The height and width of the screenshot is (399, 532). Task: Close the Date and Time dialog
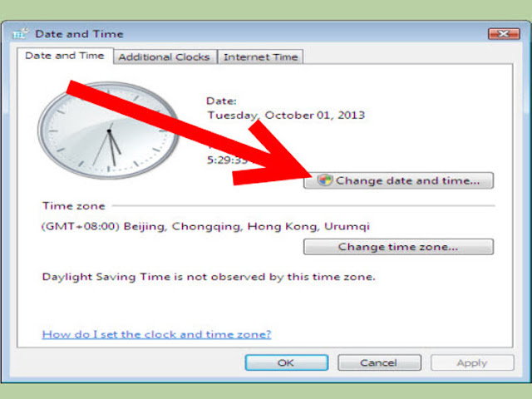point(504,33)
